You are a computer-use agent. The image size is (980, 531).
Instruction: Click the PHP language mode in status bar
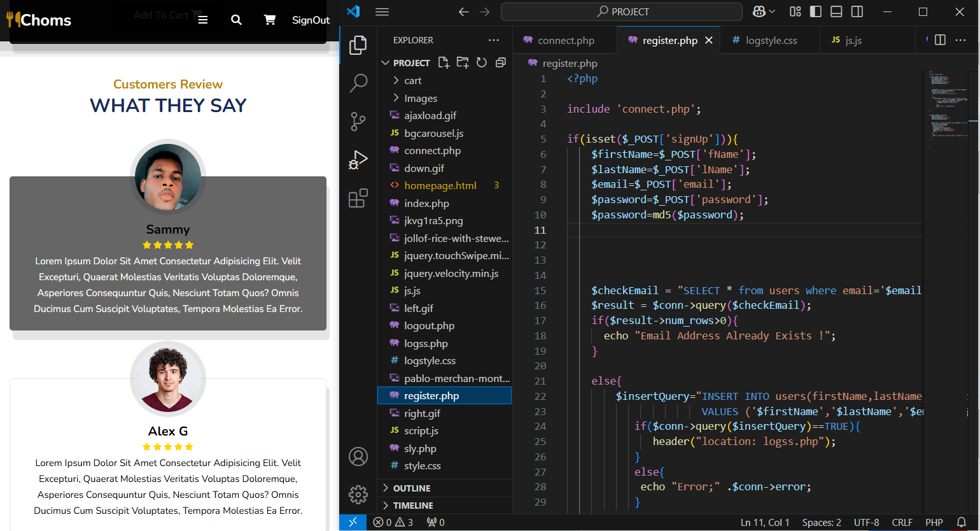pos(934,523)
